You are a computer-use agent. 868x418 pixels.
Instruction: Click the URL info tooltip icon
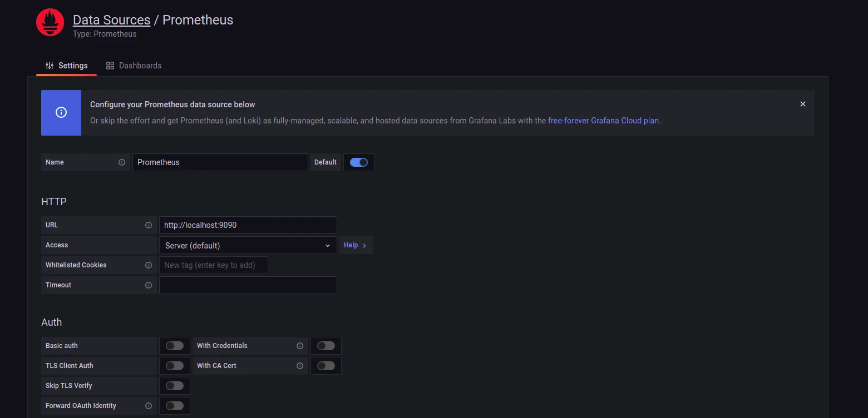[x=148, y=225]
